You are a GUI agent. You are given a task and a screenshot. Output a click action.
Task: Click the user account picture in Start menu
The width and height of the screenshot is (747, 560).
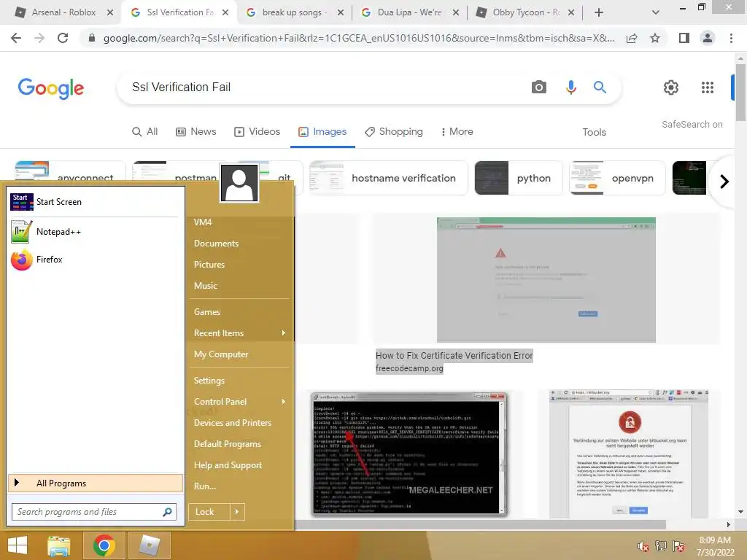point(239,183)
